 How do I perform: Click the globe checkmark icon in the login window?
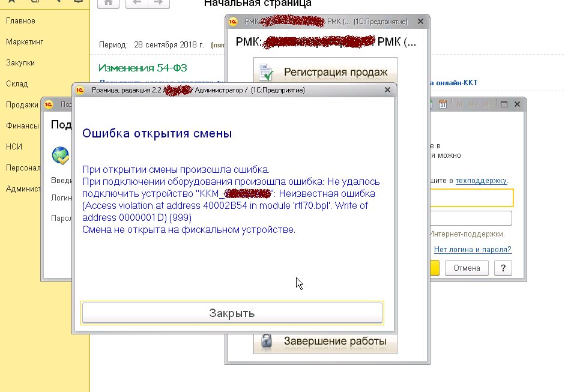61,155
